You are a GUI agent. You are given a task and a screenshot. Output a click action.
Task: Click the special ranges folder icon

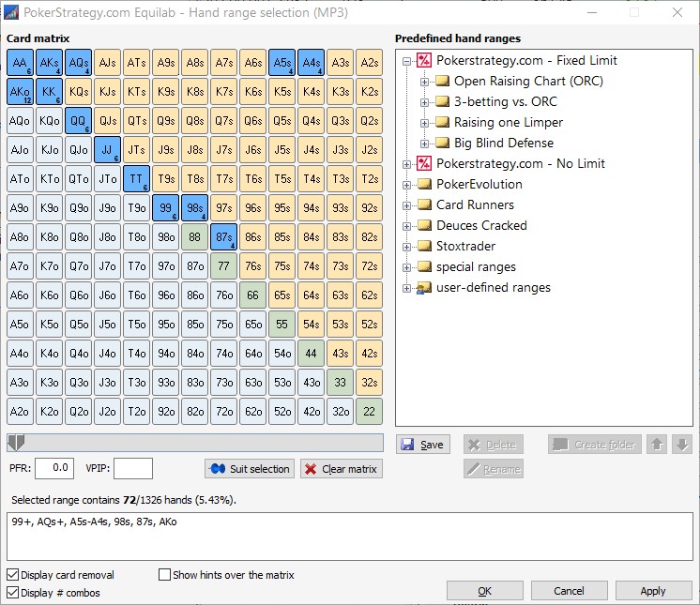[424, 266]
